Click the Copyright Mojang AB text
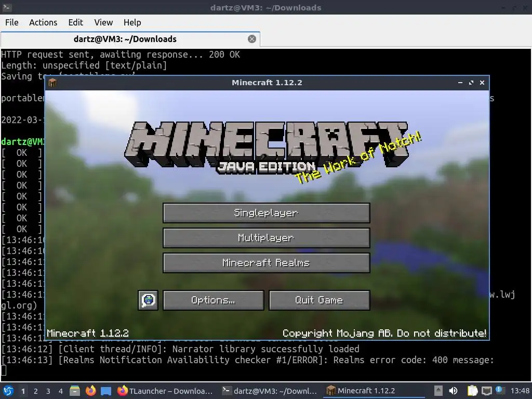This screenshot has height=399, width=532. point(384,333)
